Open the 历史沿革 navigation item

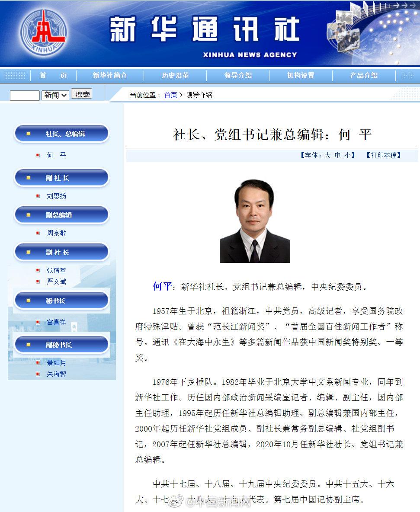175,75
